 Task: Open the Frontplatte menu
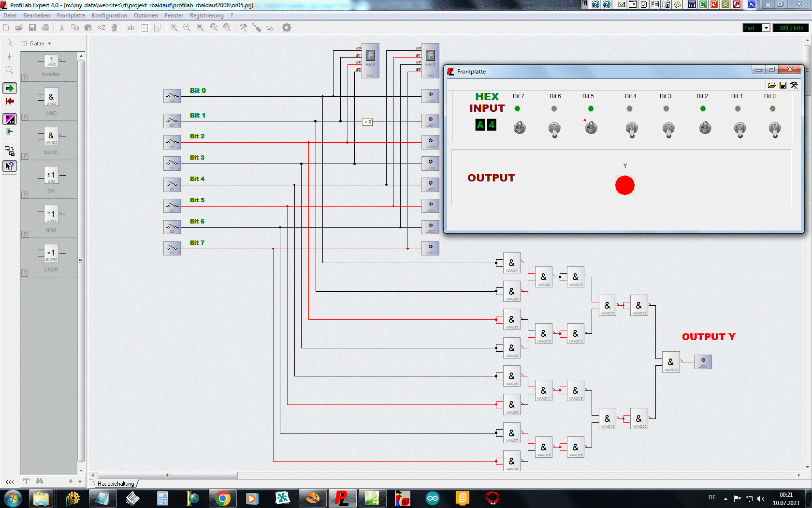click(x=71, y=15)
